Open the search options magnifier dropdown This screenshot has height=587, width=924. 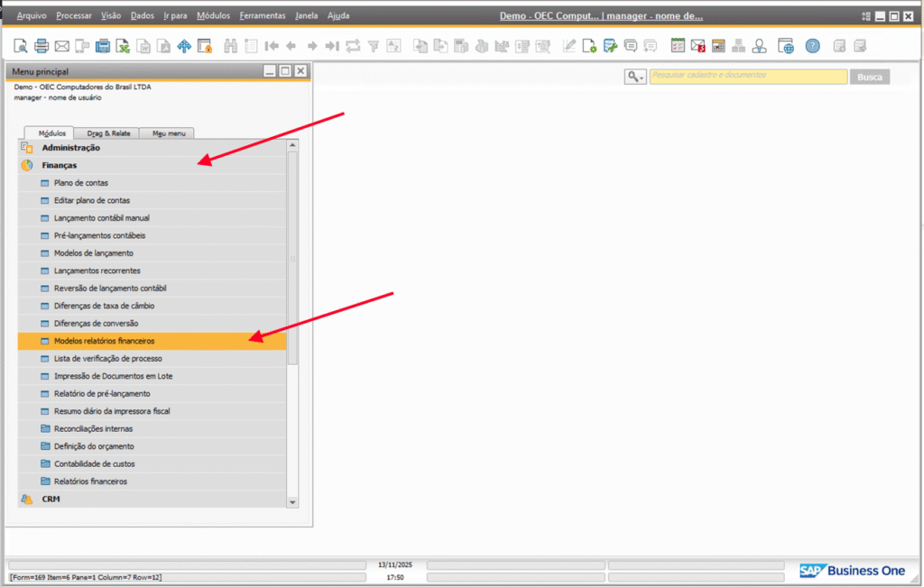[x=635, y=78]
